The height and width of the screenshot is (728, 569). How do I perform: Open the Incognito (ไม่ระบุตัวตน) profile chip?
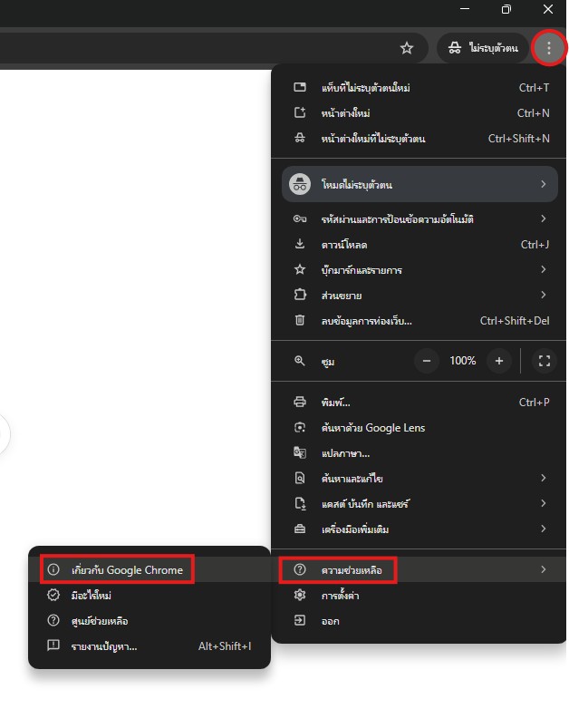(x=483, y=48)
